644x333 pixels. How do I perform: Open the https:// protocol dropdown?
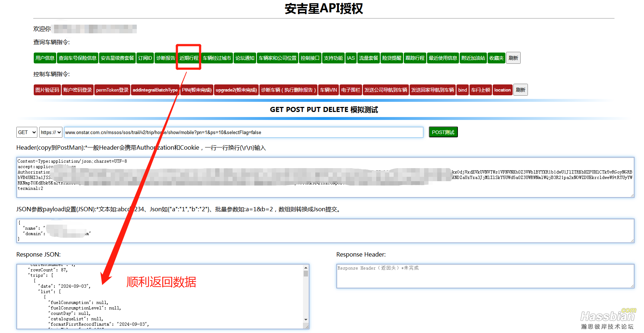51,132
